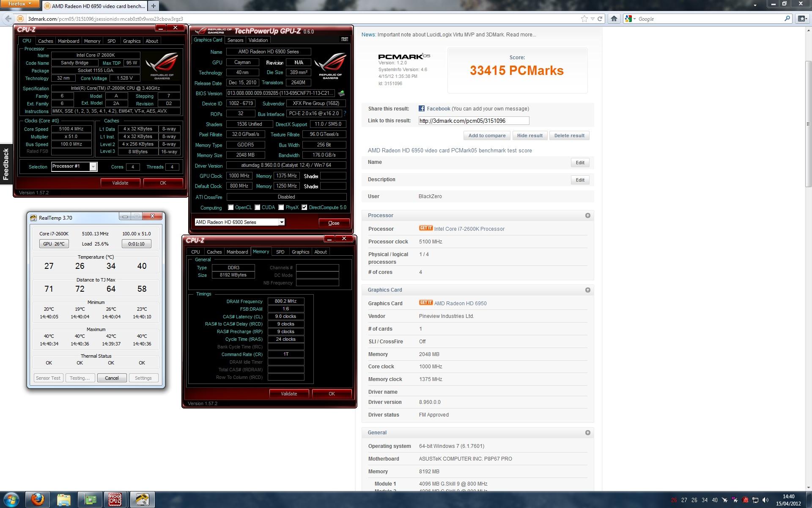
Task: Click the Google search input box
Action: (710, 19)
